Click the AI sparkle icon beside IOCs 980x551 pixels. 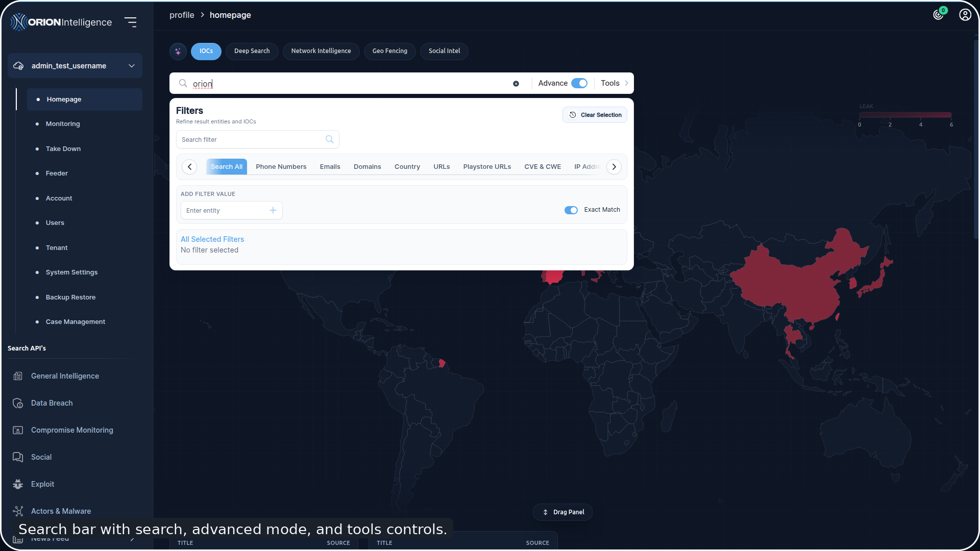(x=178, y=52)
